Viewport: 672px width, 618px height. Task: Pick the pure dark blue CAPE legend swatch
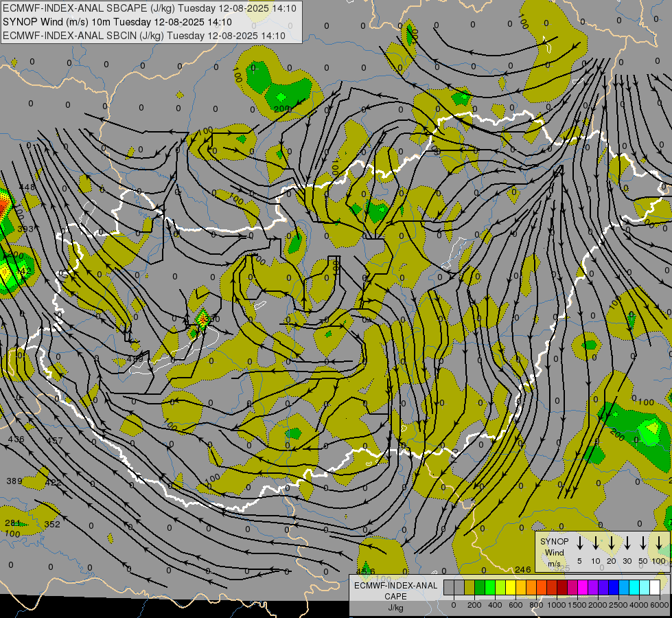613,587
